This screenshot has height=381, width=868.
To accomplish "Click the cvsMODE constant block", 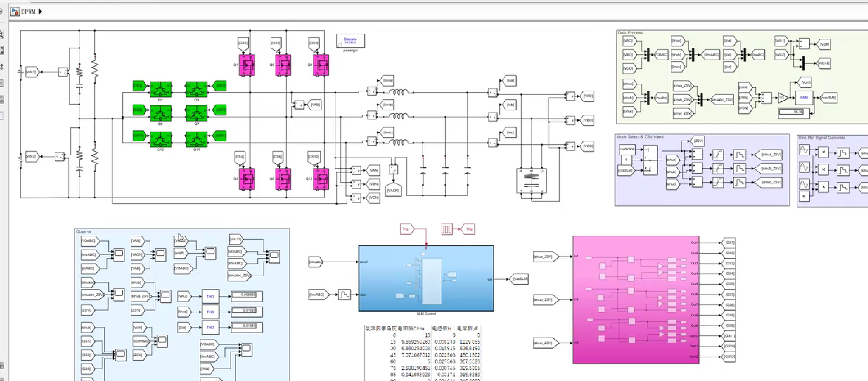I will [x=627, y=149].
